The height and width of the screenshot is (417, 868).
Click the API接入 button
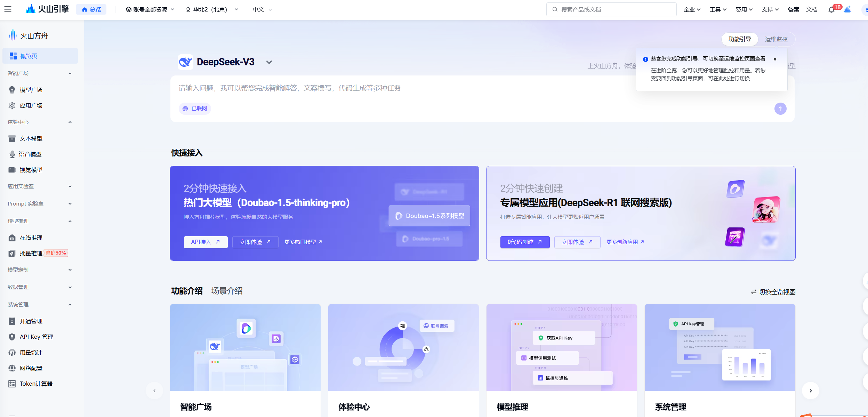[x=206, y=242]
